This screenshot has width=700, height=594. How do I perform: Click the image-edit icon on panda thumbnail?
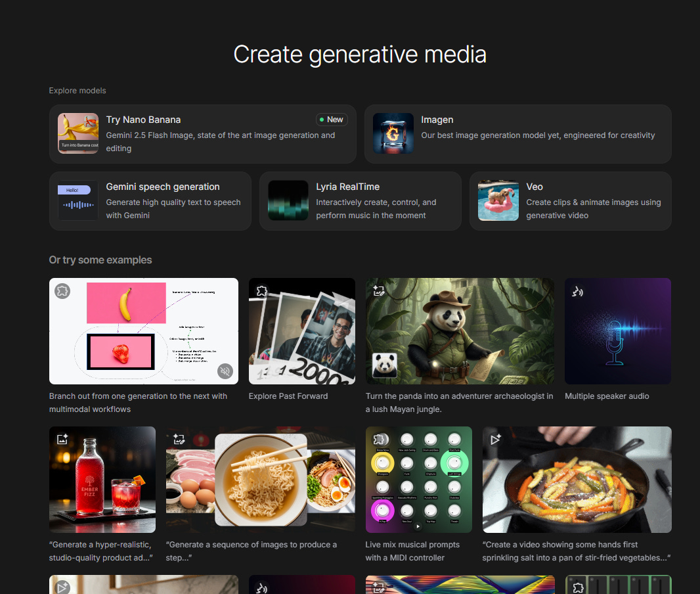pos(379,291)
